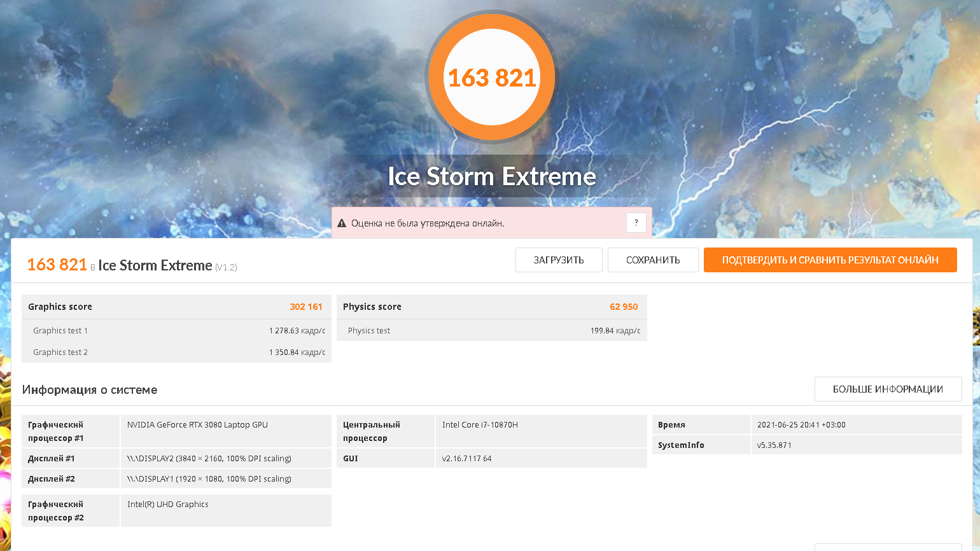Click the 'Оценка не была утверждена онлайн' message
980x551 pixels.
[428, 223]
